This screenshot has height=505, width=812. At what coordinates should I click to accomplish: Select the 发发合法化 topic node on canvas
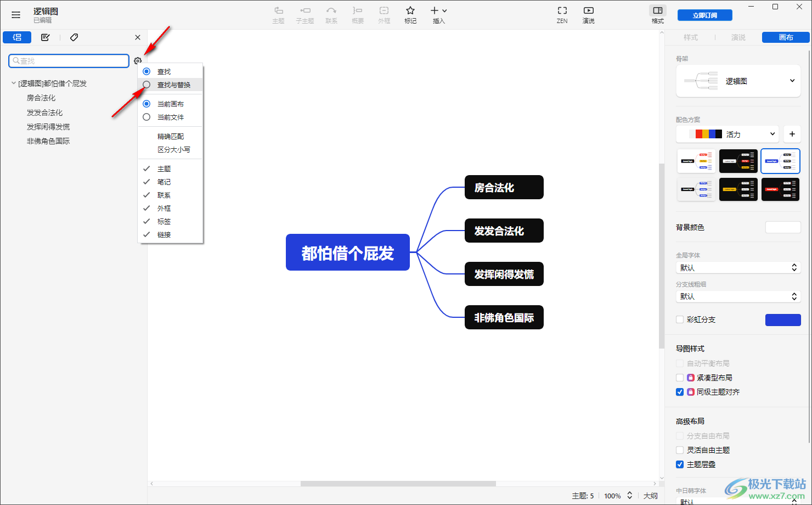pos(504,231)
